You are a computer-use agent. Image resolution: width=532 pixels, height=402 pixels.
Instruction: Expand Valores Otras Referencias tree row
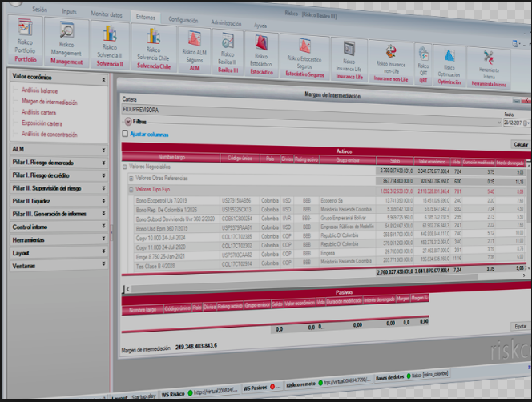pos(131,178)
